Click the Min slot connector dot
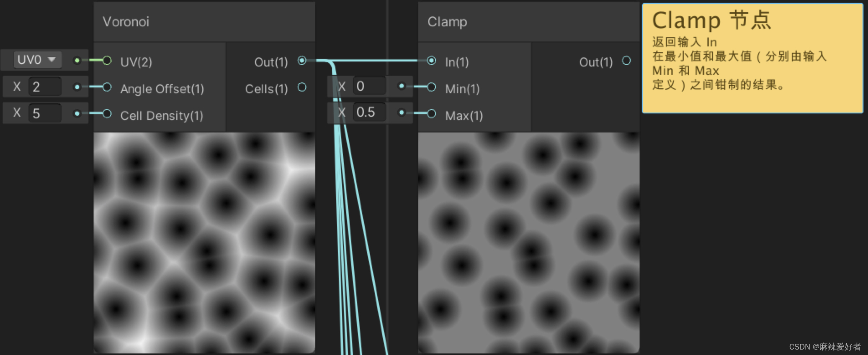Viewport: 868px width, 355px height. (402, 86)
